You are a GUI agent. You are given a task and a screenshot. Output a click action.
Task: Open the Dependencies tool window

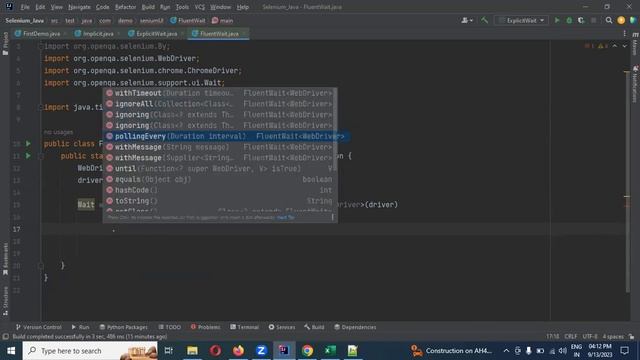coord(355,327)
